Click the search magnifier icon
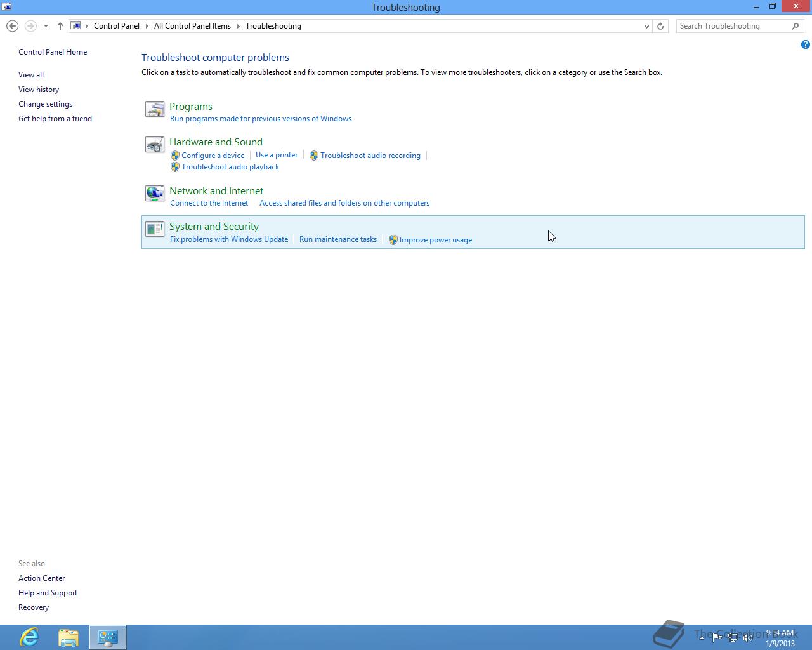The width and height of the screenshot is (812, 650). click(795, 26)
